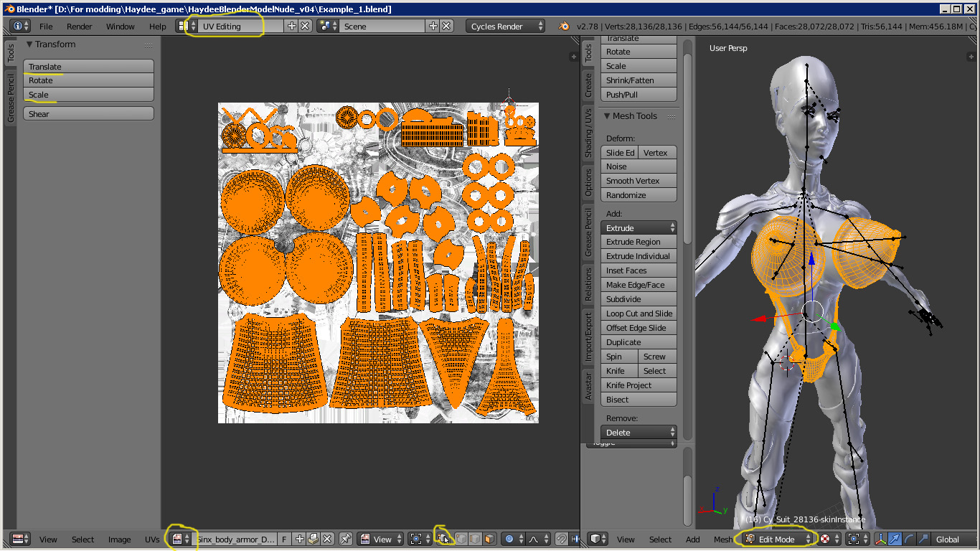
Task: Open the scene browse icon
Action: tap(329, 26)
